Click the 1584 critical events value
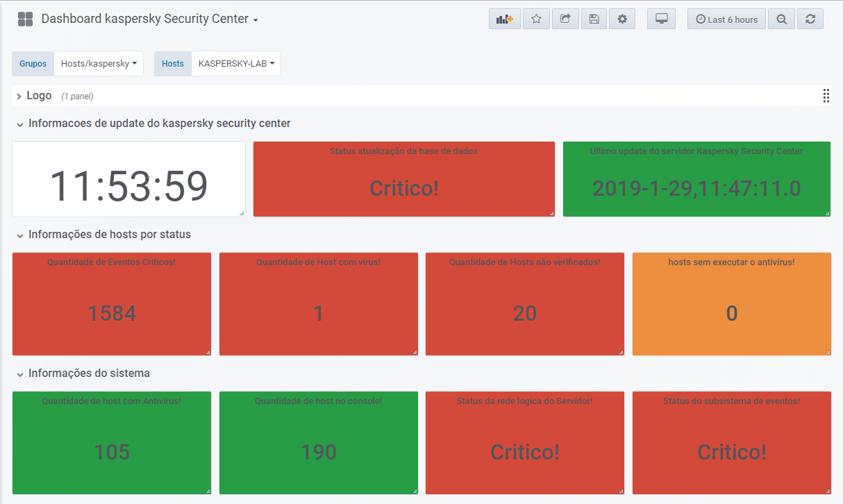 112,313
